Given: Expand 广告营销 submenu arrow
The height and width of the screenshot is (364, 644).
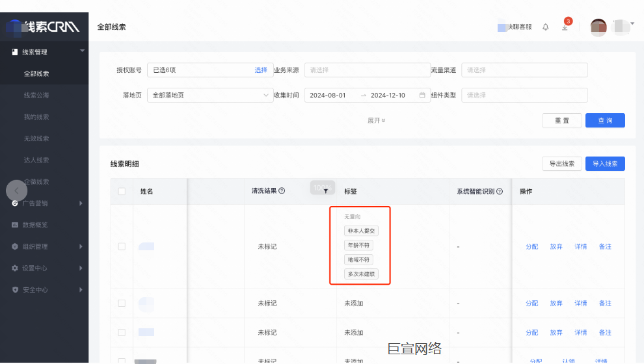Looking at the screenshot, I should (x=81, y=203).
